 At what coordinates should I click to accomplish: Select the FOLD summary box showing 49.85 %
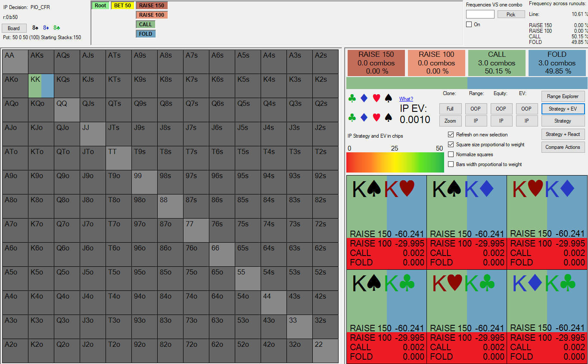[557, 63]
